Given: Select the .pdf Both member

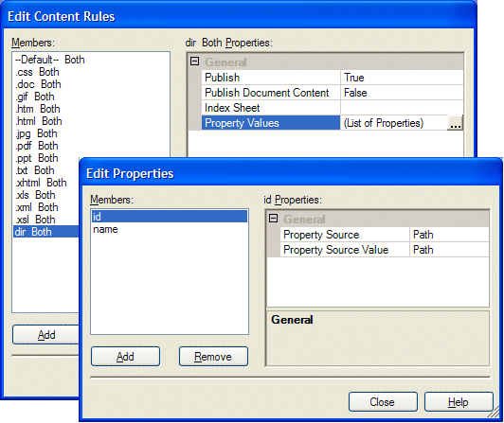Looking at the screenshot, I should point(37,146).
